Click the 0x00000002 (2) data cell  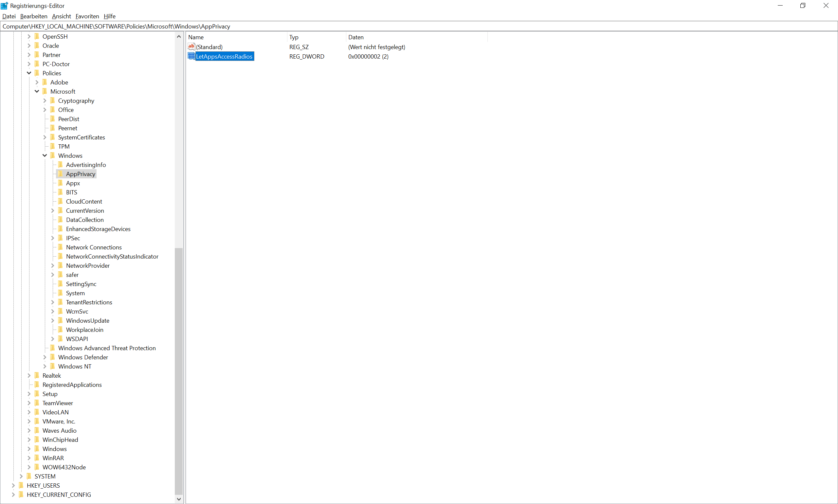coord(368,56)
